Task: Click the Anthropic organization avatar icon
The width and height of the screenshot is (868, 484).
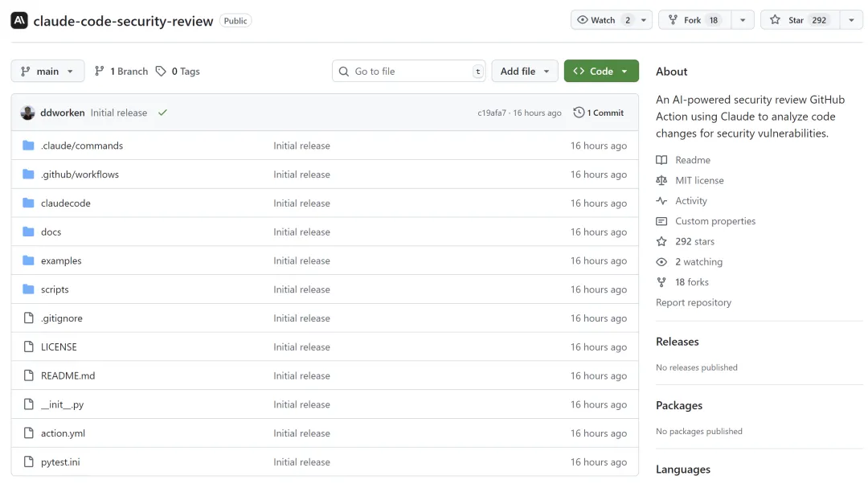Action: [19, 20]
